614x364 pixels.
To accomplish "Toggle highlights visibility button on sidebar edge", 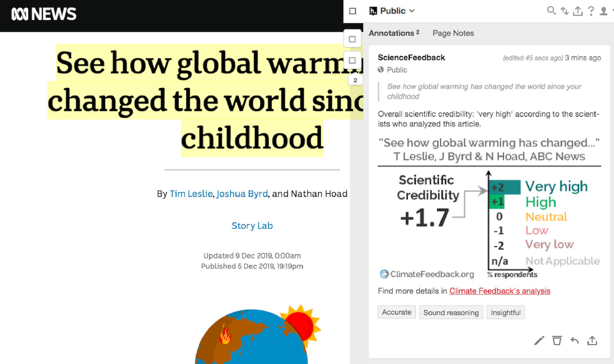I will coord(352,39).
